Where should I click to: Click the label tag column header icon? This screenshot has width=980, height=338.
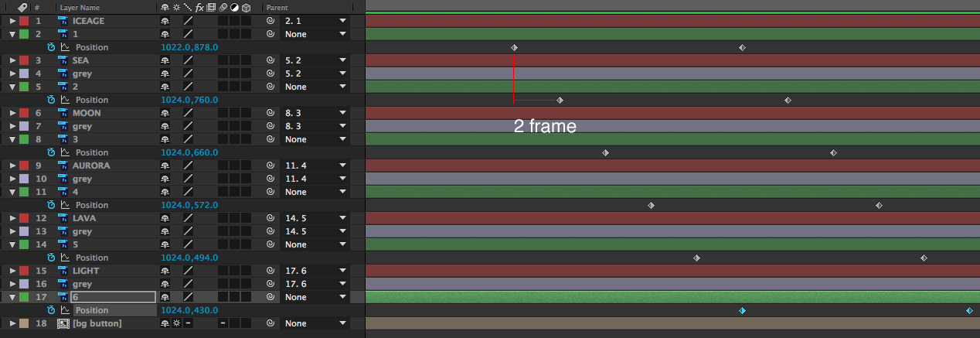[22, 7]
